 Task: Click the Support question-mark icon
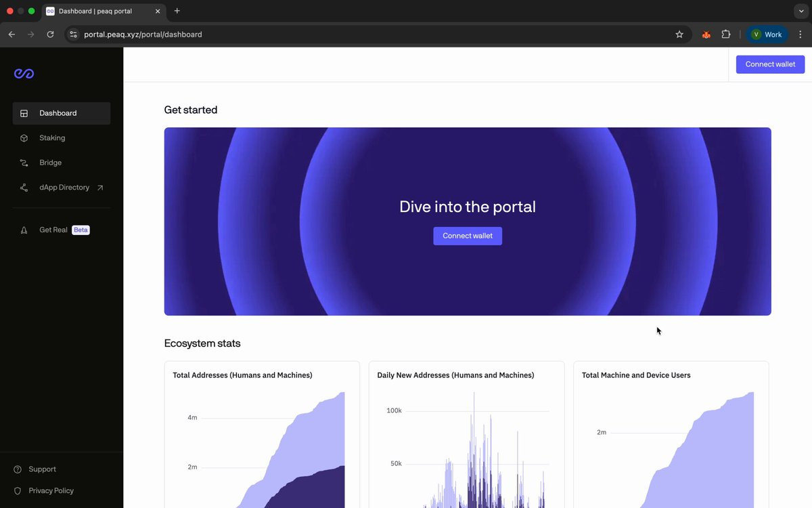(18, 469)
